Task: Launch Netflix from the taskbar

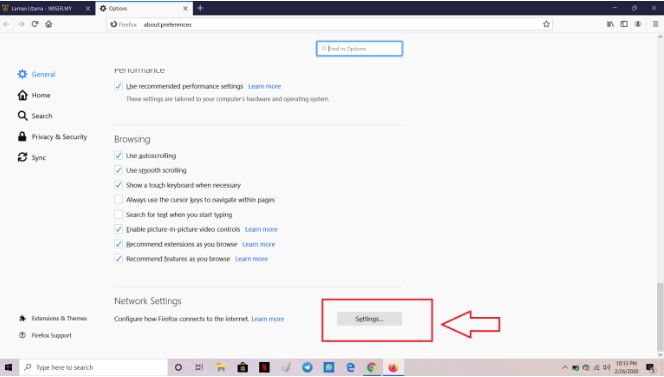Action: pos(264,367)
